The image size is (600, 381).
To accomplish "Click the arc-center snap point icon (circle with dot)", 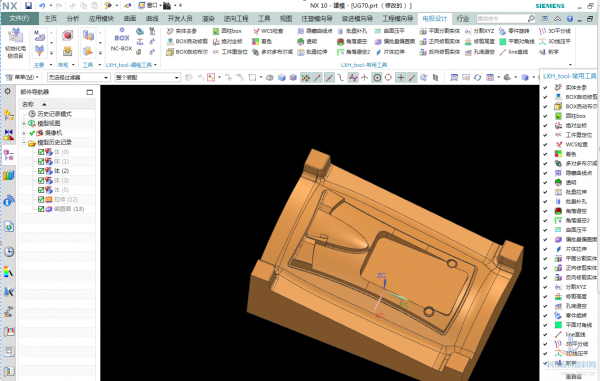I will [377, 78].
